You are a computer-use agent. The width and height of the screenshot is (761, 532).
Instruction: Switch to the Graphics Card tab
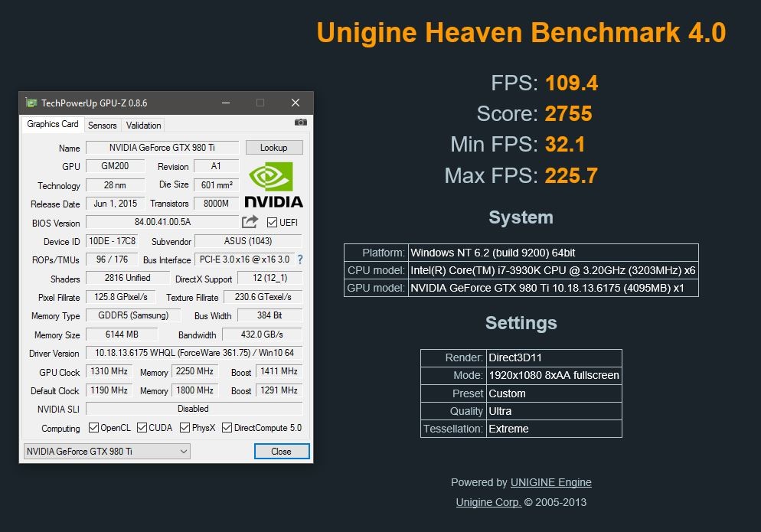tap(52, 124)
